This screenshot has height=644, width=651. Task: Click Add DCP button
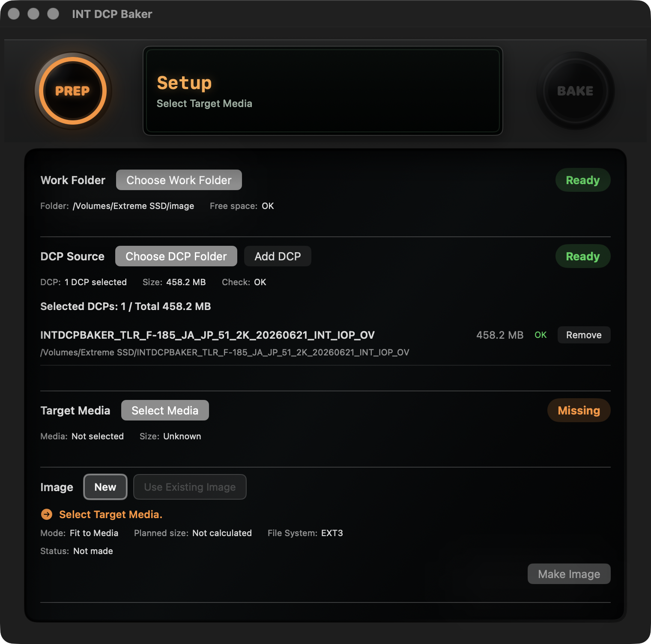click(278, 256)
